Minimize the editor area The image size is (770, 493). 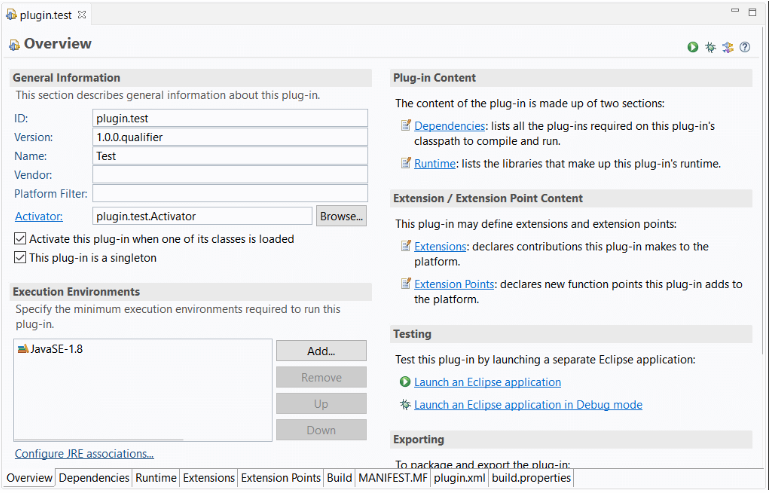(x=735, y=10)
